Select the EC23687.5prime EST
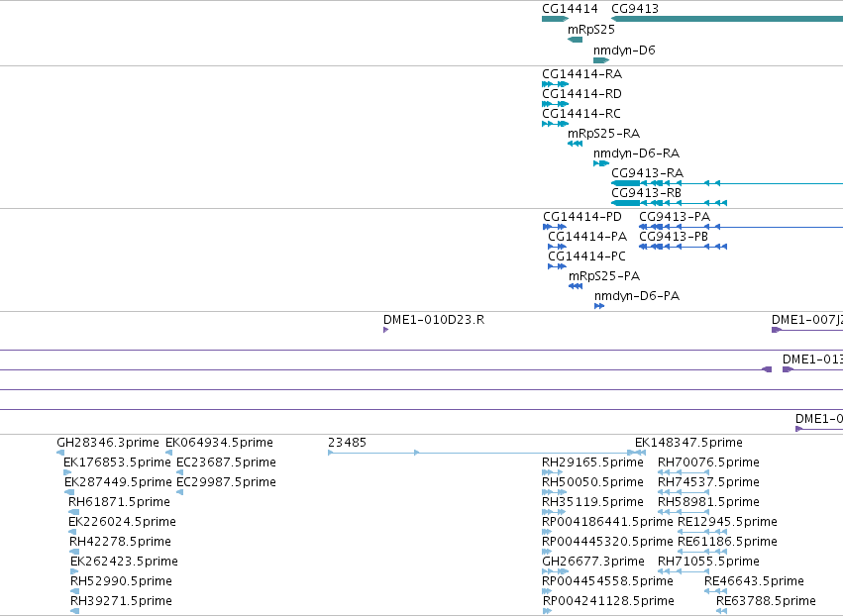The height and width of the screenshot is (616, 843). pos(226,462)
